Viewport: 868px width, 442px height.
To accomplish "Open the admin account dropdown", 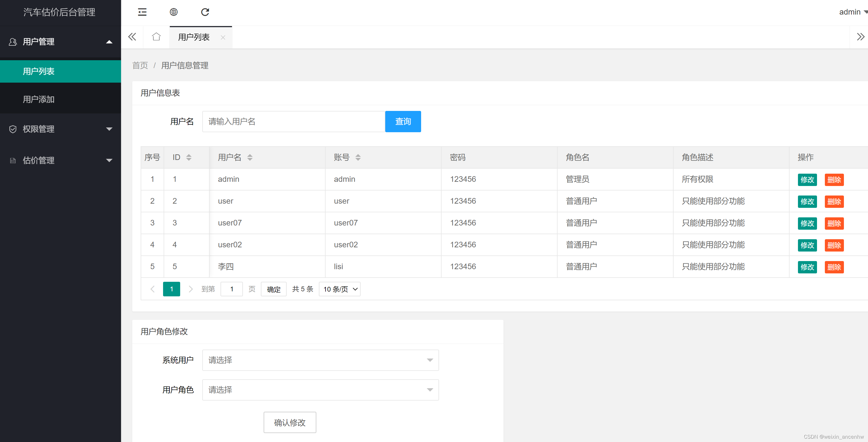I will coord(853,12).
